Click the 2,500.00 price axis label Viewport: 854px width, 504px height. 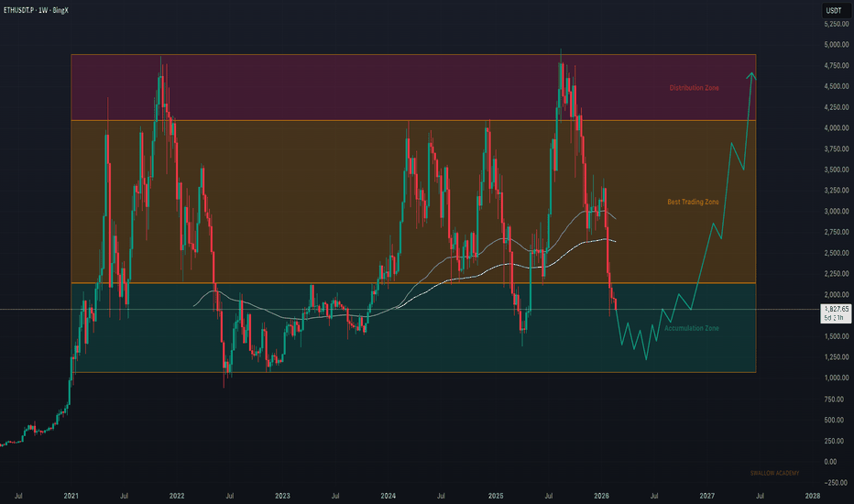(x=835, y=253)
